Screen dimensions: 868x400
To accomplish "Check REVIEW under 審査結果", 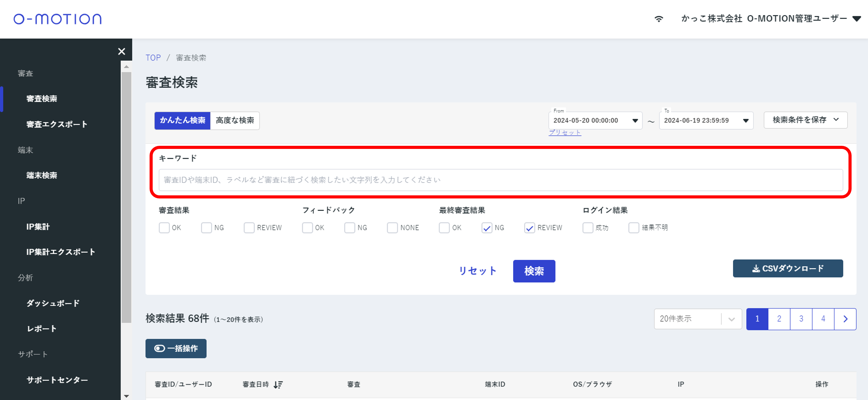I will point(249,228).
